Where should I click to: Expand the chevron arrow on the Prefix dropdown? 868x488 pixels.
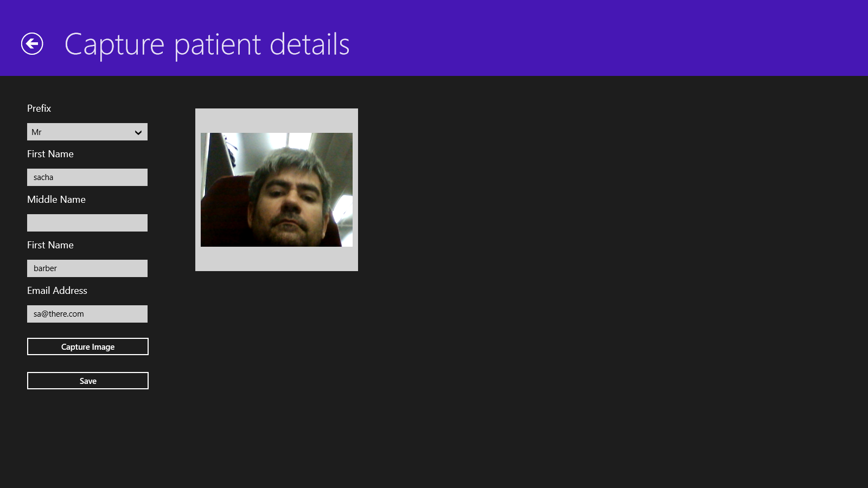(138, 132)
